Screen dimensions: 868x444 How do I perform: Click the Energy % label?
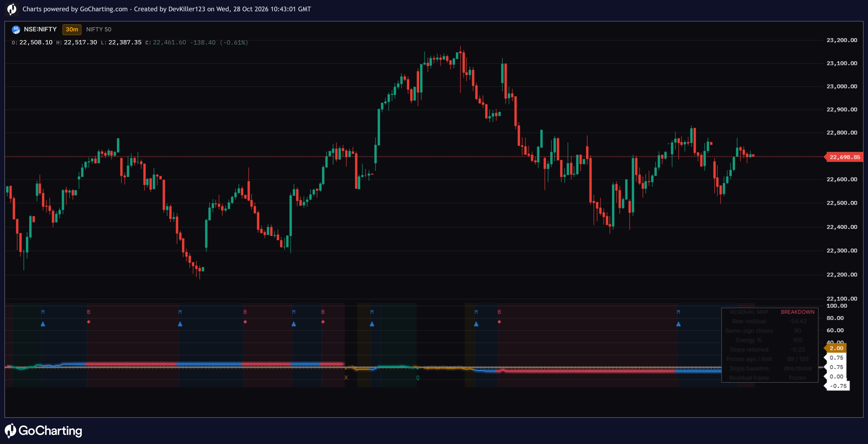coord(749,340)
